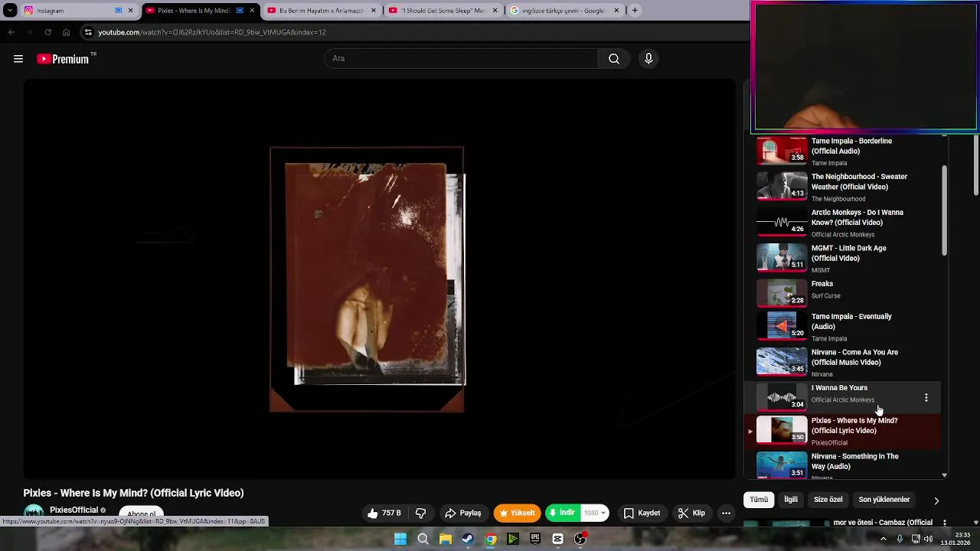Open Sweater Weather video thumbnail
The width and height of the screenshot is (980, 551).
[x=782, y=186]
